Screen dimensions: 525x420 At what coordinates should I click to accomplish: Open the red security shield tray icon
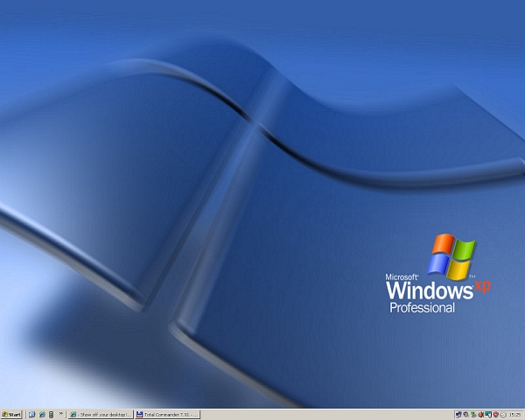pyautogui.click(x=495, y=414)
